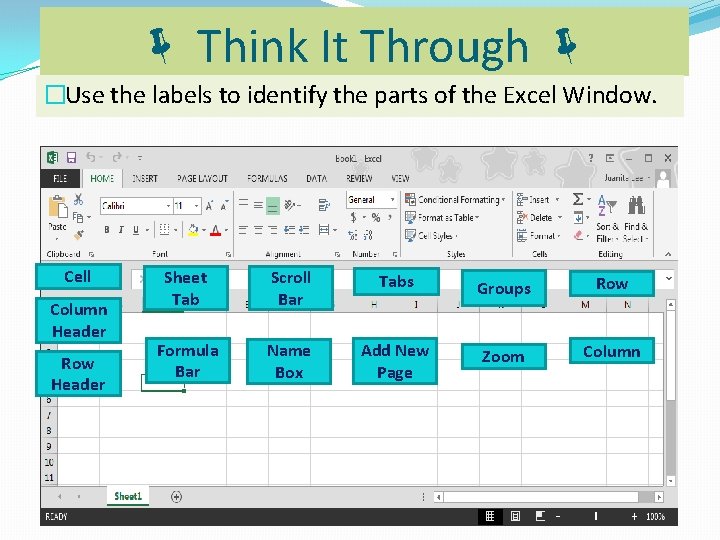Viewport: 720px width, 540px height.
Task: Click the 100% zoom level
Action: pyautogui.click(x=655, y=516)
